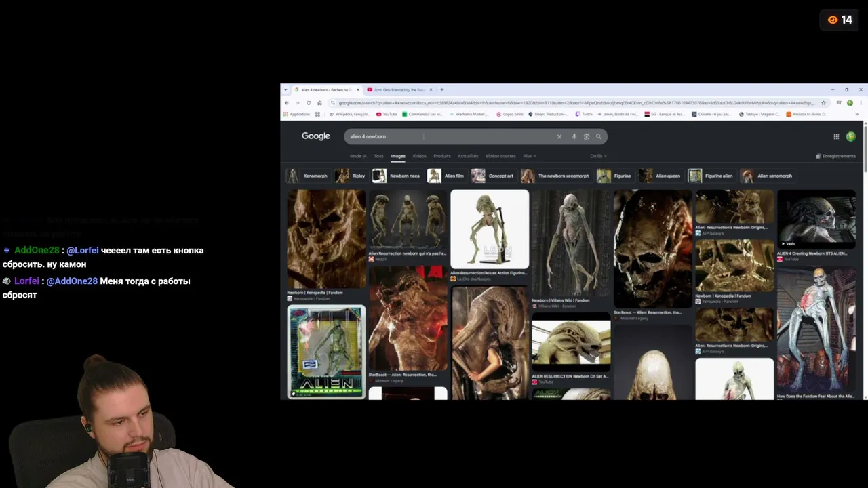
Task: Search by image with the lens icon
Action: coord(587,136)
